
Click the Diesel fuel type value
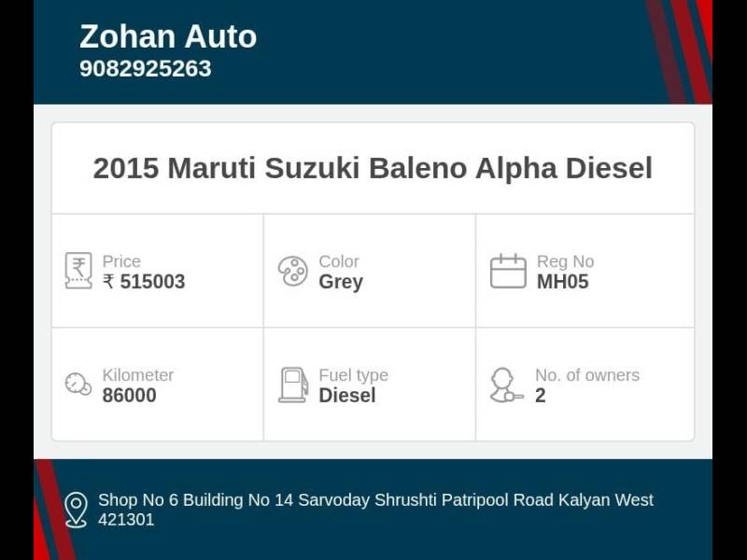(347, 395)
